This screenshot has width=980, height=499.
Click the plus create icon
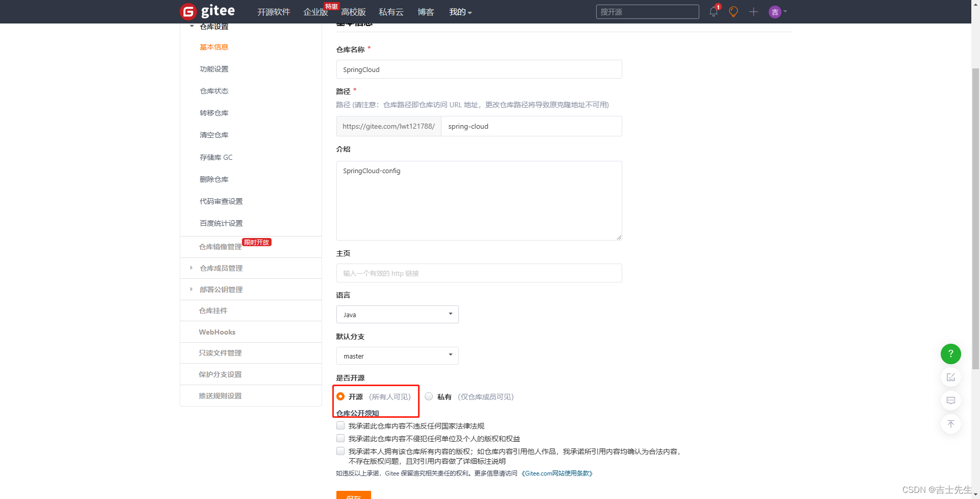coord(753,12)
